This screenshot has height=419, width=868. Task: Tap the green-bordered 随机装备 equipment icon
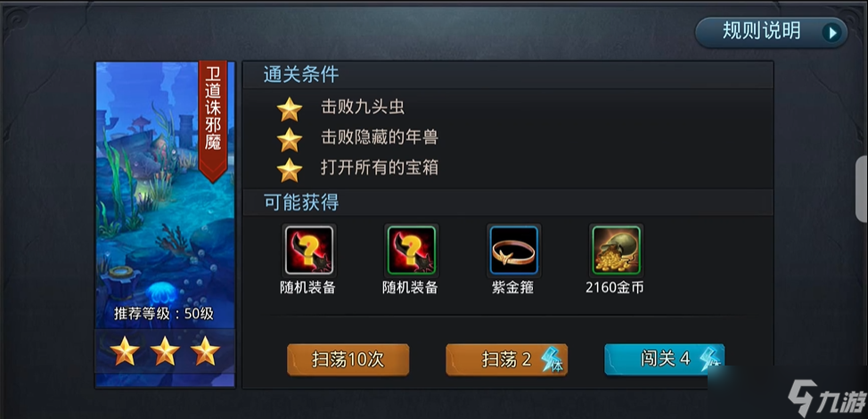pyautogui.click(x=411, y=251)
